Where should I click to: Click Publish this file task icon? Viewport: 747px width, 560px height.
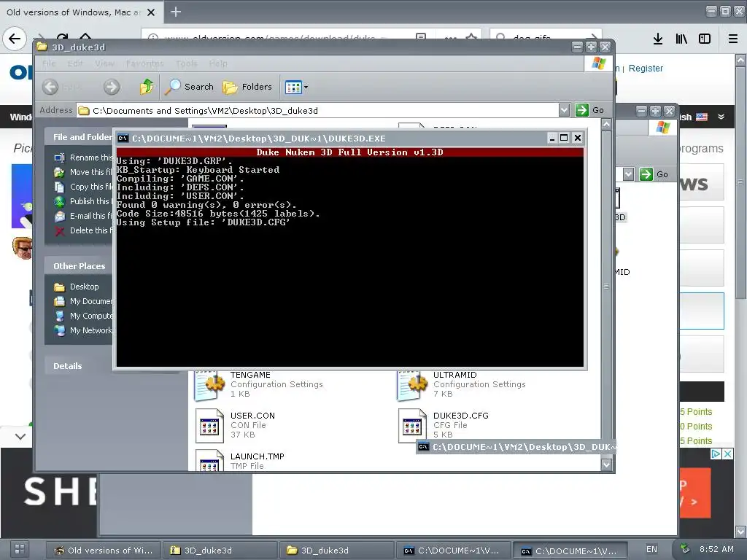[60, 201]
